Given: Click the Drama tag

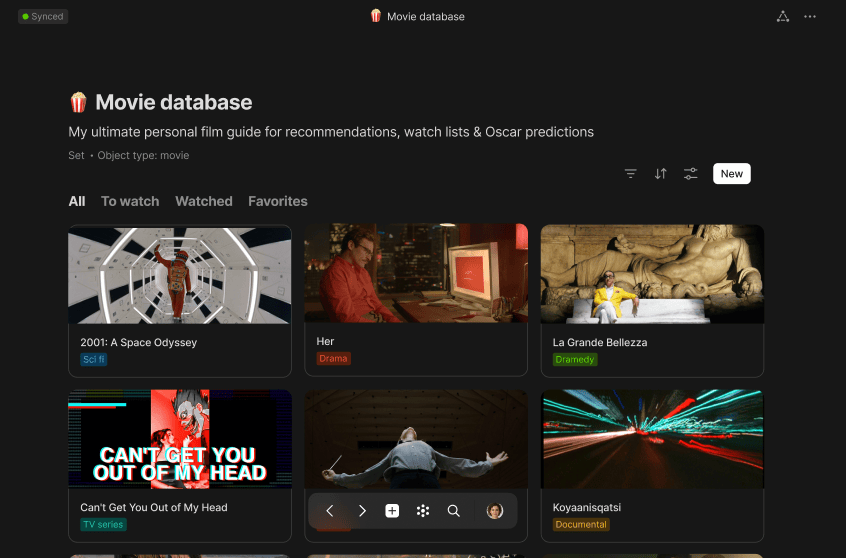Looking at the screenshot, I should pos(333,358).
